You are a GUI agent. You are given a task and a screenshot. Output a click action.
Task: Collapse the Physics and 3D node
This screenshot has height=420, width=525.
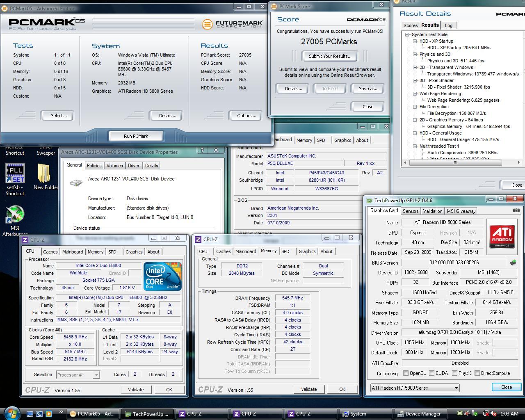[x=415, y=54]
